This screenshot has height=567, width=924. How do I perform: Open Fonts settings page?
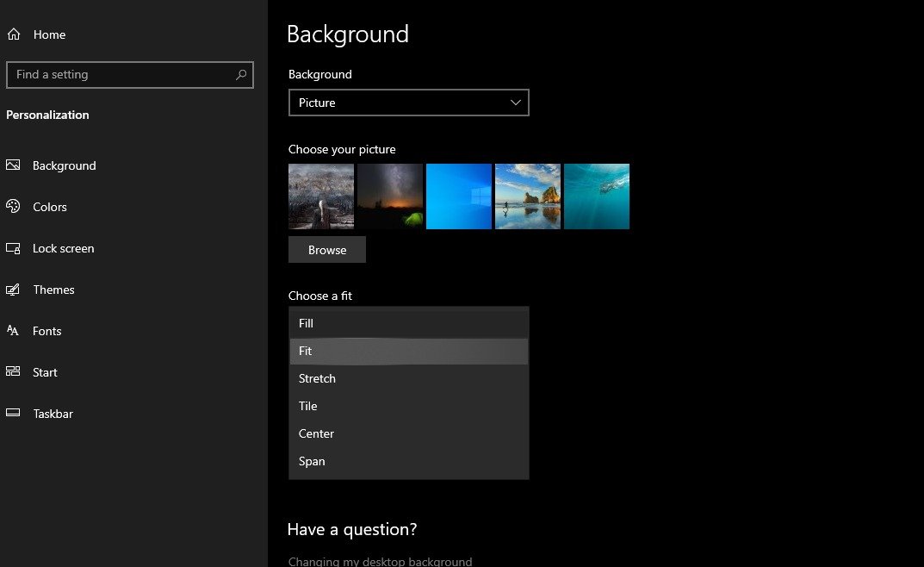(47, 331)
